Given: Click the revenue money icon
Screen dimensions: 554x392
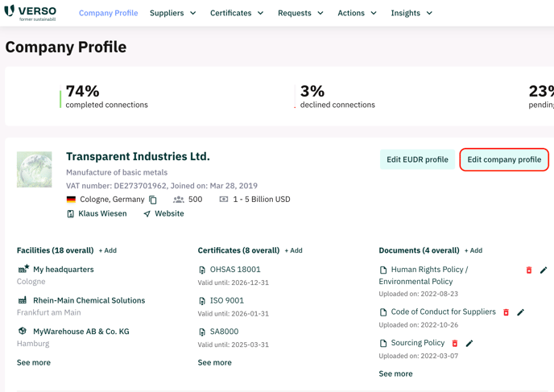Looking at the screenshot, I should pyautogui.click(x=224, y=200).
